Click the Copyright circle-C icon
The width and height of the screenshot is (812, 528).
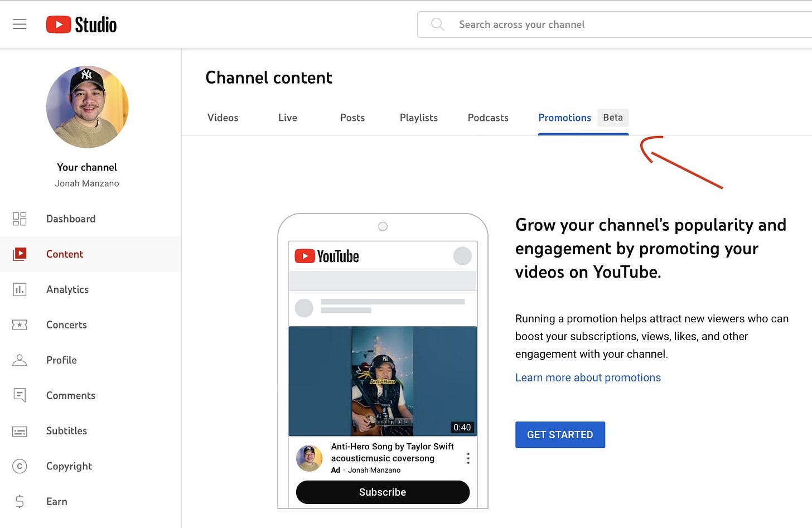point(20,466)
